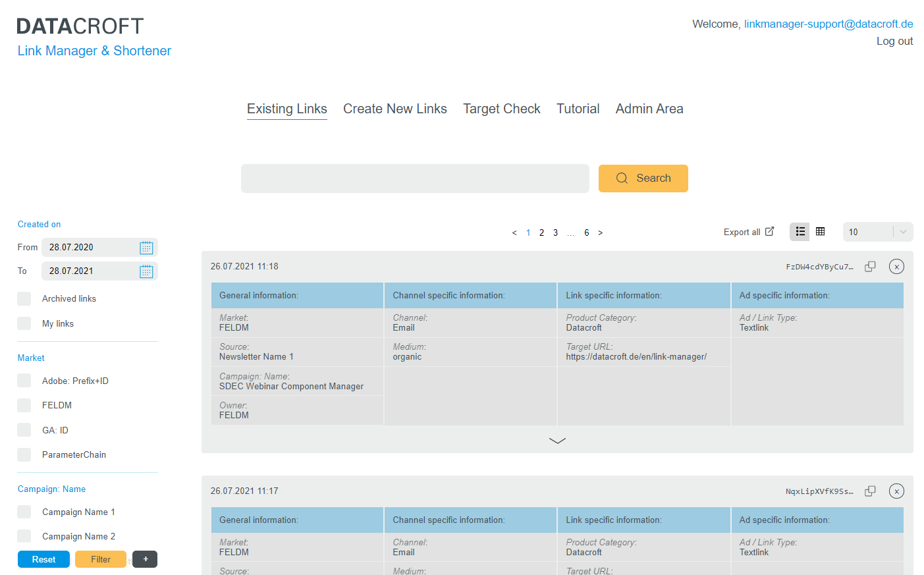The image size is (924, 575).
Task: Go to results page 6
Action: pos(586,233)
